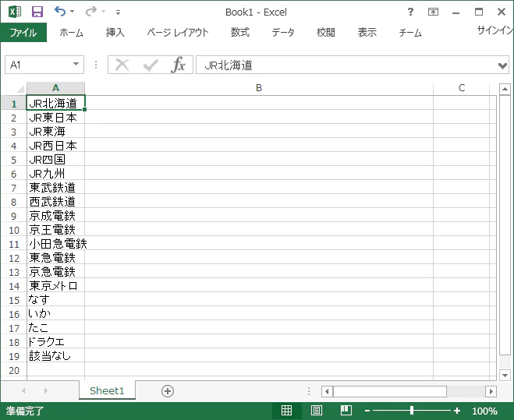
Task: Select the 東武鉄道 cell
Action: [x=55, y=188]
